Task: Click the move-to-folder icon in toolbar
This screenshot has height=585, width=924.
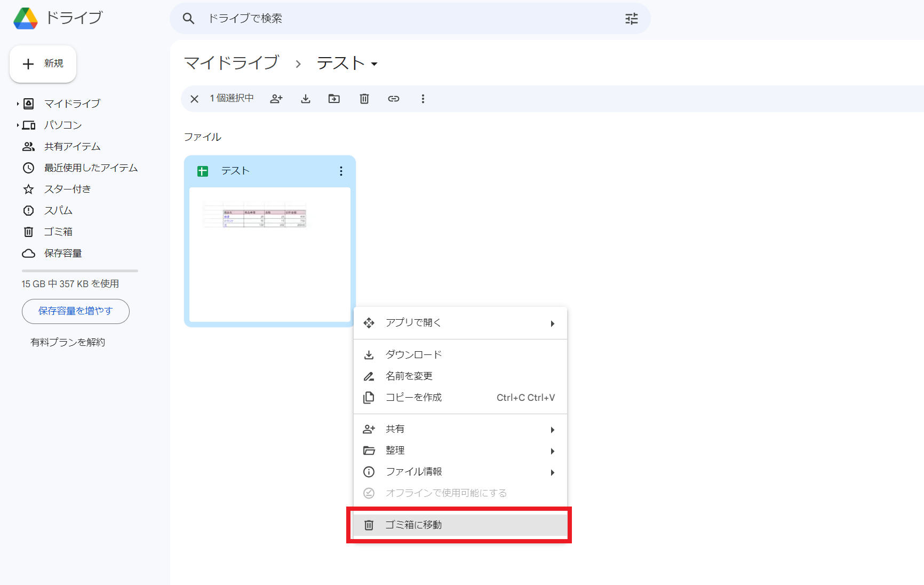Action: (x=334, y=99)
